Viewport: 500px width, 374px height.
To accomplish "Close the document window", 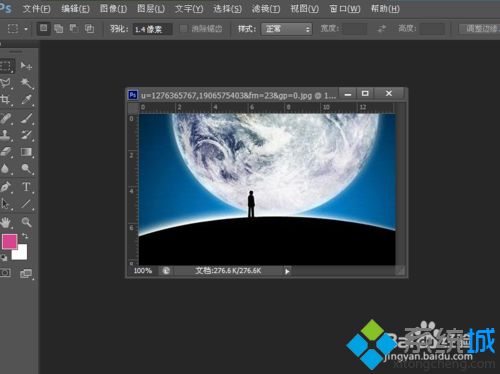I will click(389, 94).
